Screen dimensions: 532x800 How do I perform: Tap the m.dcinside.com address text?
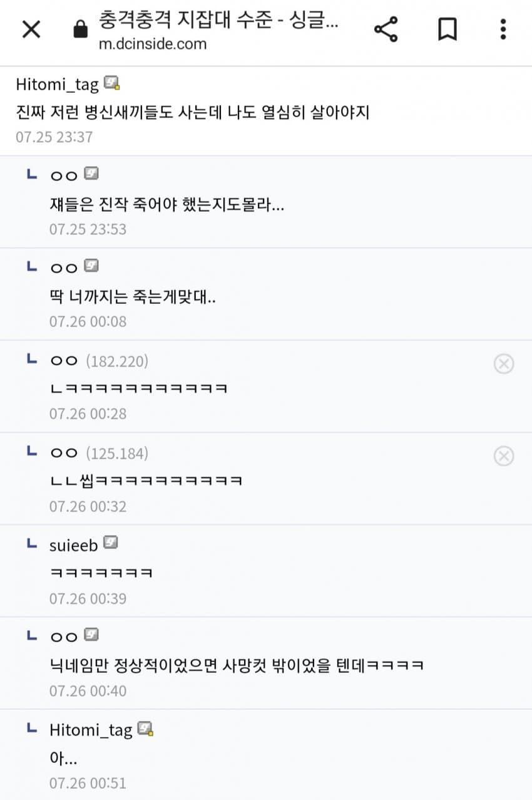tap(152, 44)
